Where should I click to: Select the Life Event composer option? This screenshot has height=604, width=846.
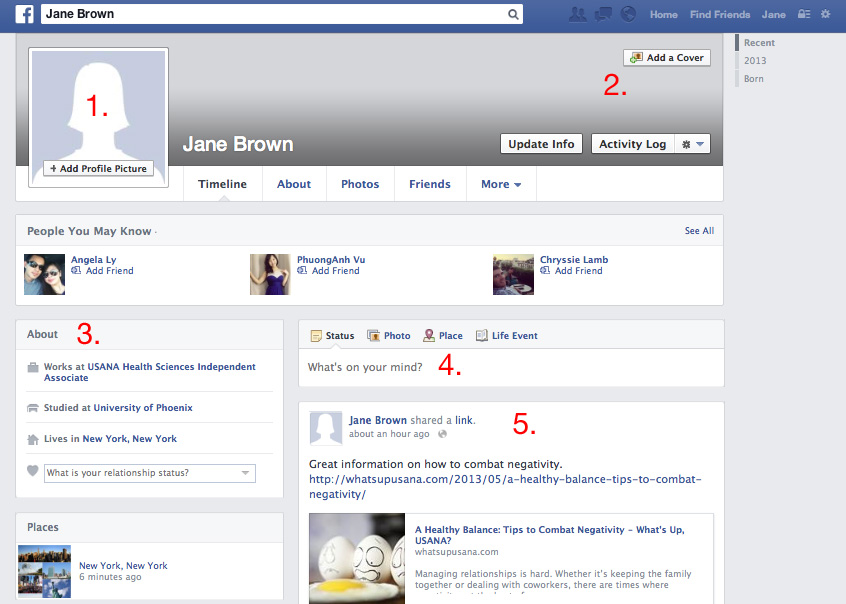[506, 336]
